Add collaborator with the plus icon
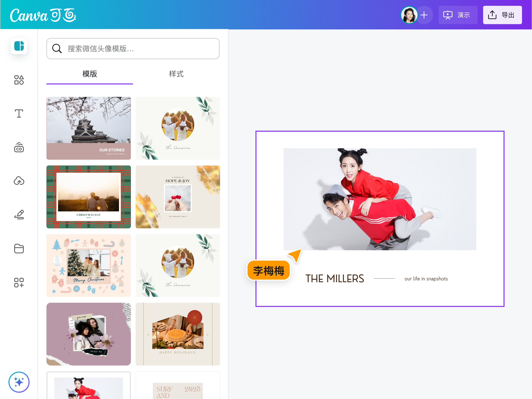The width and height of the screenshot is (532, 399). coord(424,15)
